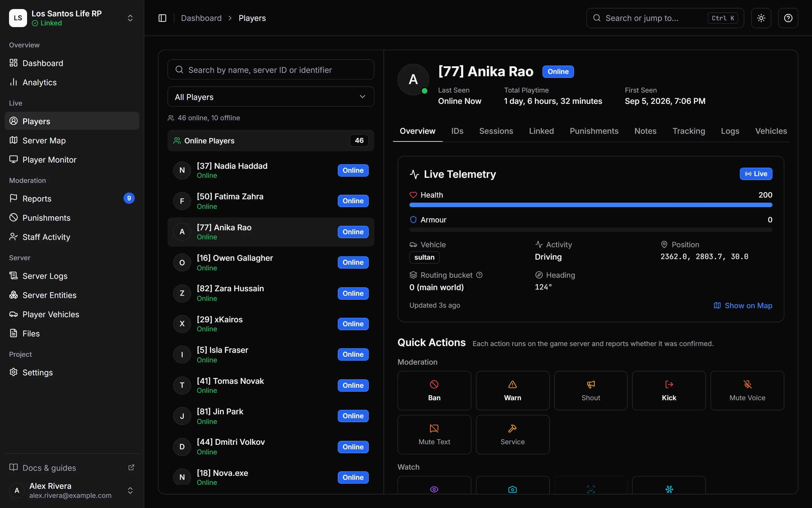Open the Tracking tab
812x508 pixels.
689,131
